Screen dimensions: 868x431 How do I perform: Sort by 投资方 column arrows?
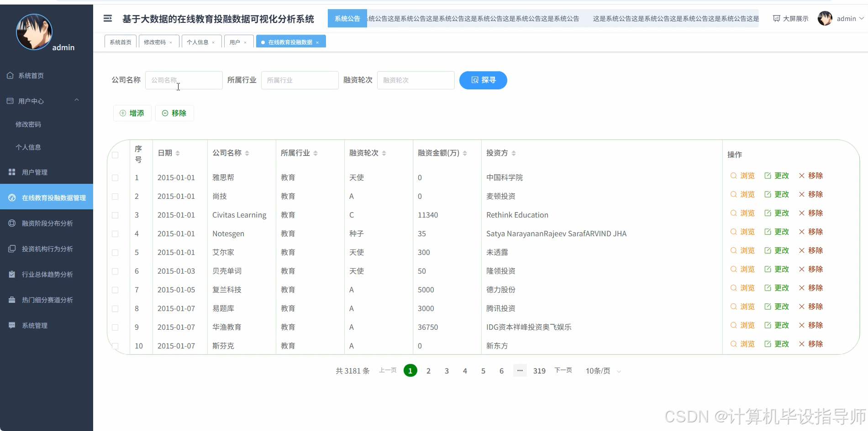click(514, 153)
